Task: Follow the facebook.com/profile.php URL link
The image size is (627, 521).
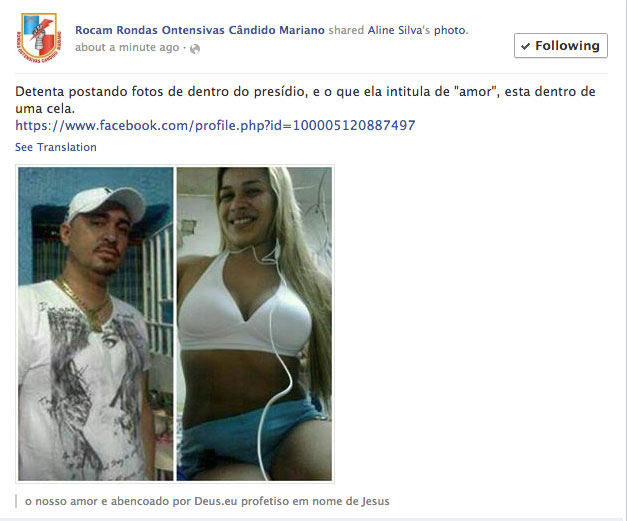Action: click(x=215, y=126)
